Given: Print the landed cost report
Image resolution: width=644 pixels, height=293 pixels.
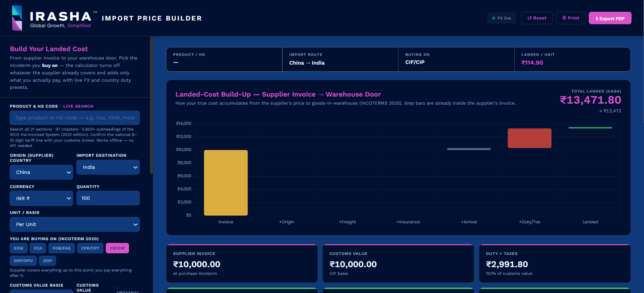Looking at the screenshot, I should click(x=571, y=18).
